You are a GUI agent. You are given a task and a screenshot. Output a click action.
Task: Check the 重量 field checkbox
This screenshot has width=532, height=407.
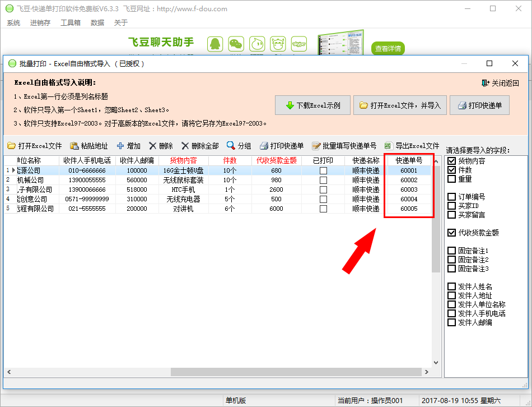click(x=451, y=179)
